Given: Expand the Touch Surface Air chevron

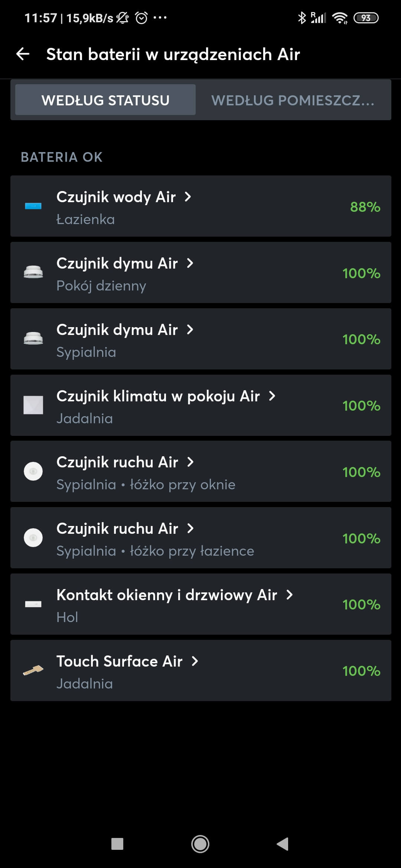Looking at the screenshot, I should 195,661.
